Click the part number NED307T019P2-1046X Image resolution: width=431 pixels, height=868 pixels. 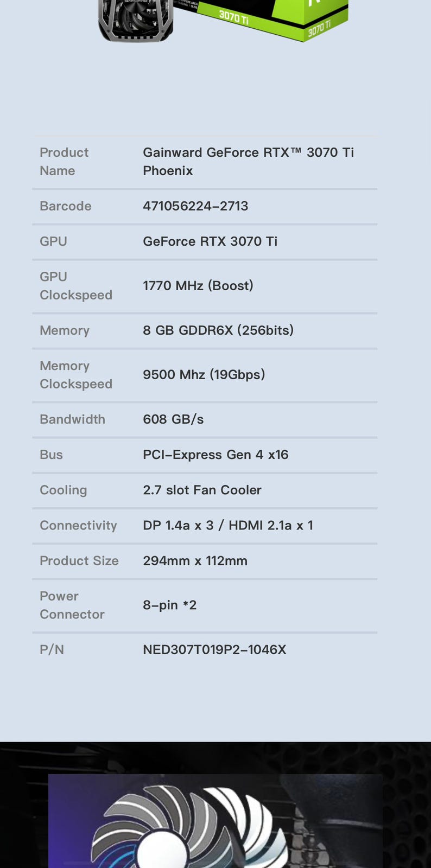click(214, 650)
